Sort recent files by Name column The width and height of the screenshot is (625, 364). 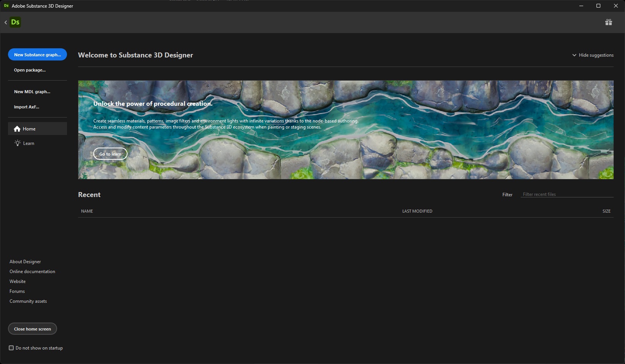(87, 211)
